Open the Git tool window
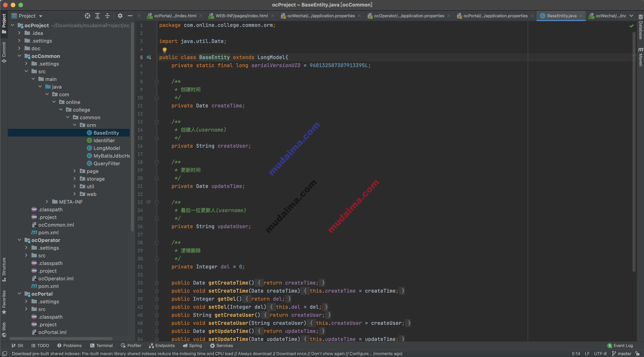644x357 pixels. [x=17, y=345]
